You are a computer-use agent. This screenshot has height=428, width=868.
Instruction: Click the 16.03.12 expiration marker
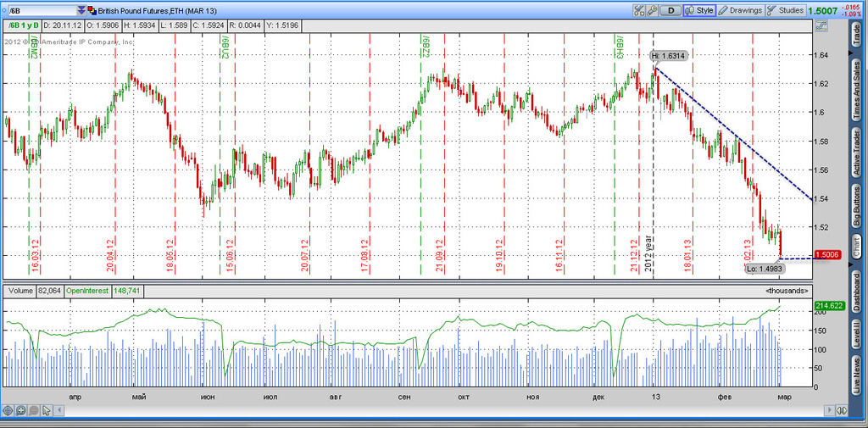pyautogui.click(x=36, y=255)
